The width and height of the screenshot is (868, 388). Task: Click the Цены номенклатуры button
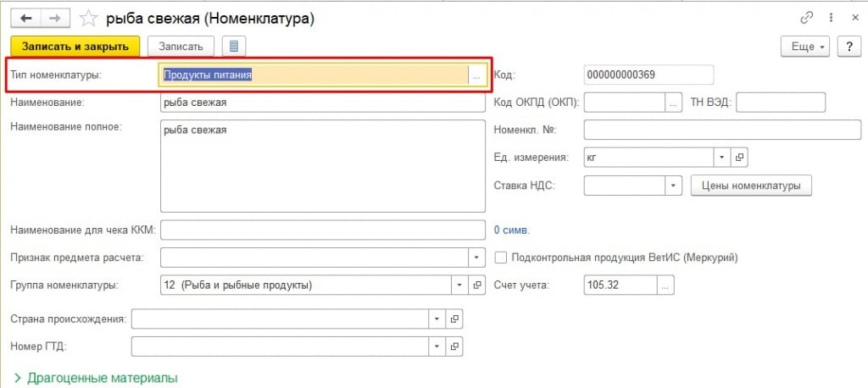[x=751, y=185]
